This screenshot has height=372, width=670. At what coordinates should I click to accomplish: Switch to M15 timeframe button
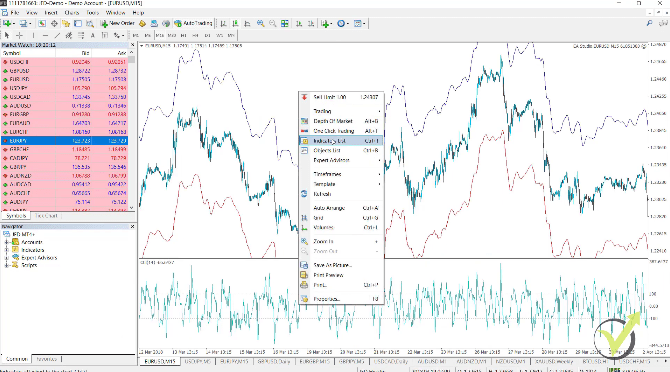point(160,35)
